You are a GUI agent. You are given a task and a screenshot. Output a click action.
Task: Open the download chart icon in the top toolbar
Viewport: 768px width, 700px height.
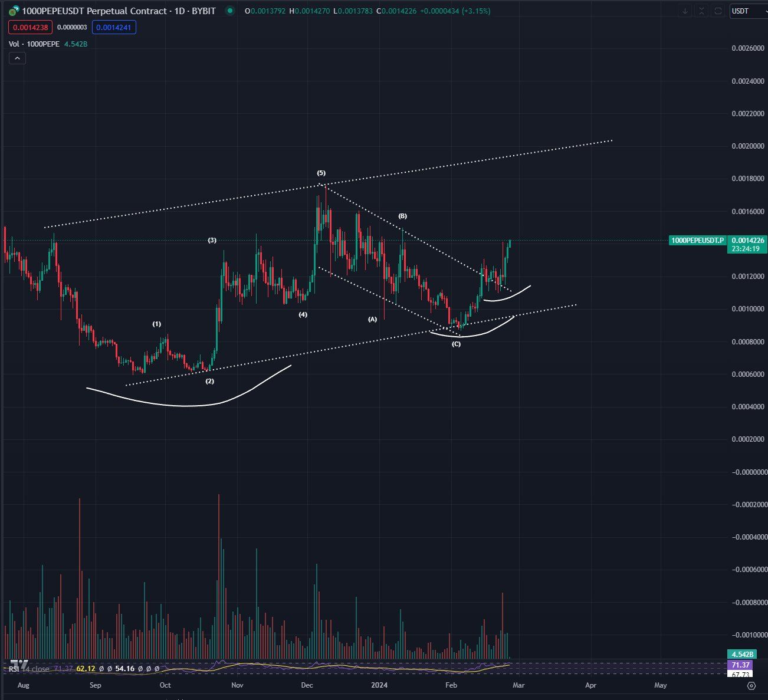(x=684, y=11)
